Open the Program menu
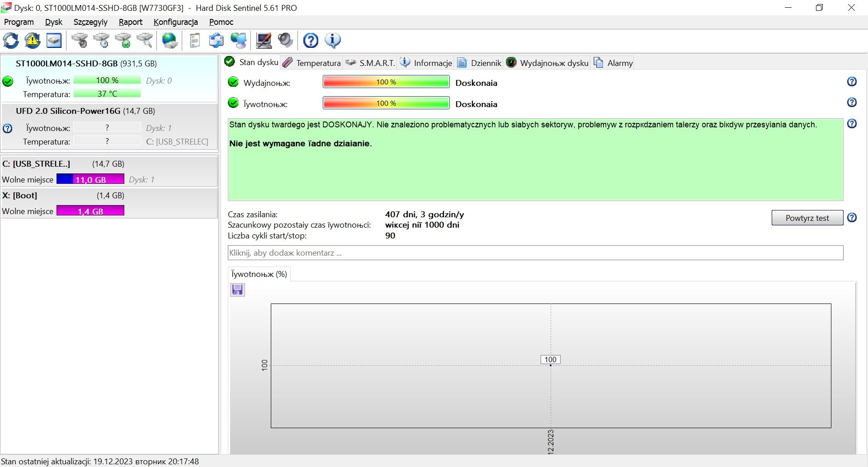Image resolution: width=868 pixels, height=467 pixels. point(19,22)
